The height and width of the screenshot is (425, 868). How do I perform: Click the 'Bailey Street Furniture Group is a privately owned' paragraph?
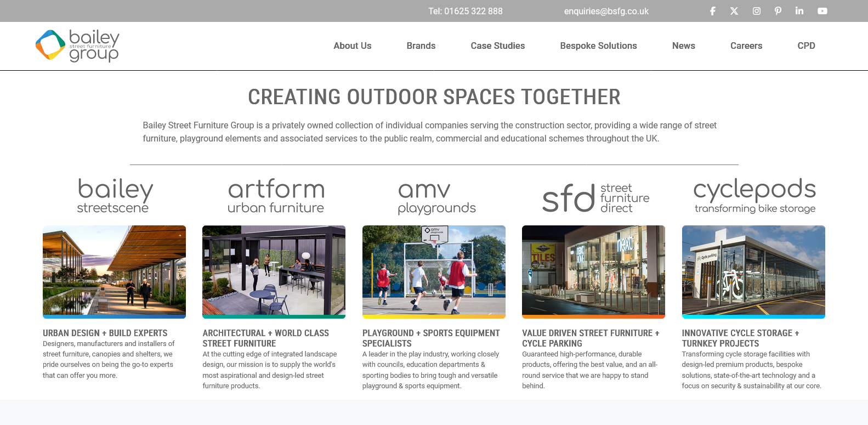(x=430, y=132)
